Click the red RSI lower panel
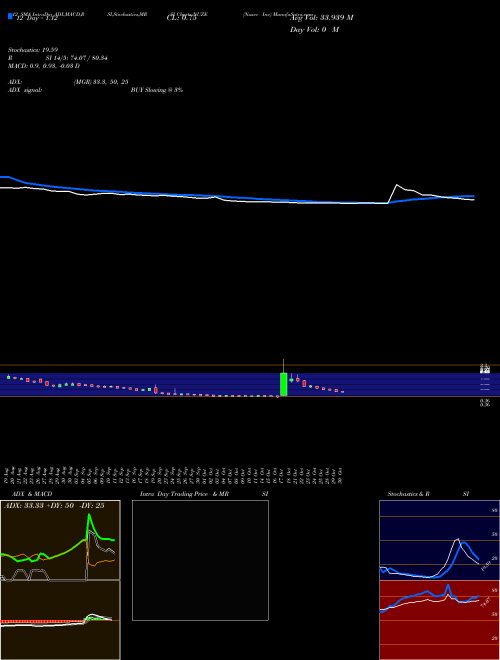Screen dimensions: 500x660 (439, 620)
